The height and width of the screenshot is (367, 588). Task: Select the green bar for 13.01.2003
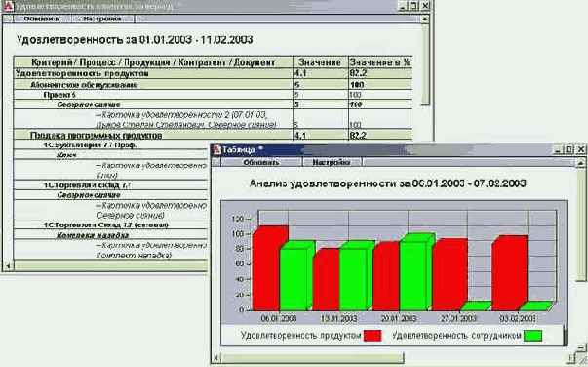(354, 278)
